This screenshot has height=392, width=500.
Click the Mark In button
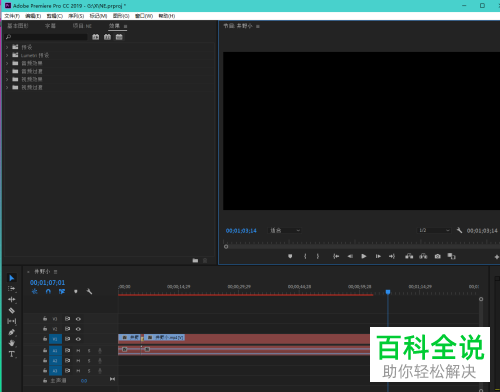point(305,256)
